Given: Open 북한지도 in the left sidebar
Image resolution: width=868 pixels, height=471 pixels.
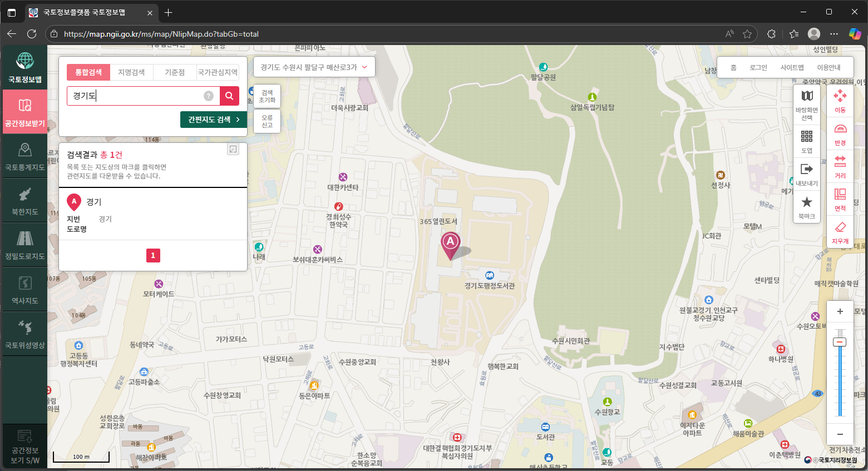Looking at the screenshot, I should [x=25, y=201].
